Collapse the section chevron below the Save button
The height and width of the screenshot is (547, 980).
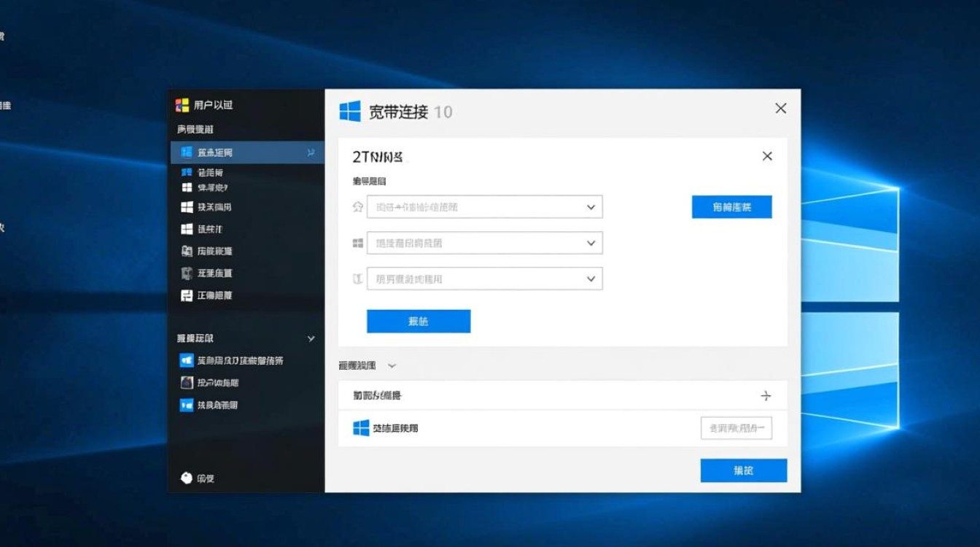click(392, 365)
